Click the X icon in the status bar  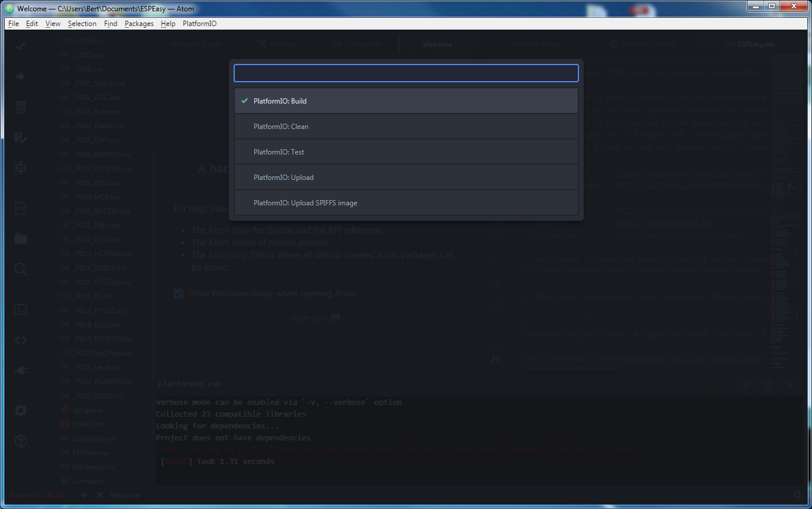tap(99, 495)
